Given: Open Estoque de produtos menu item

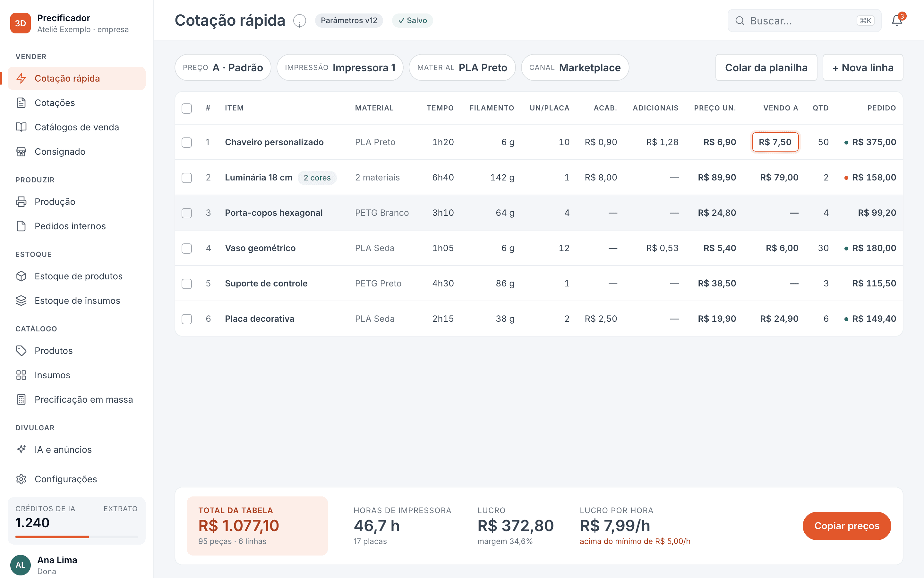Looking at the screenshot, I should click(x=77, y=276).
